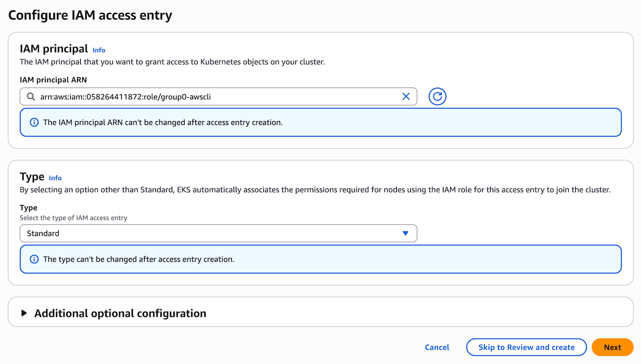Click the blue caret arrow in Type selector
641x364 pixels.
point(405,233)
